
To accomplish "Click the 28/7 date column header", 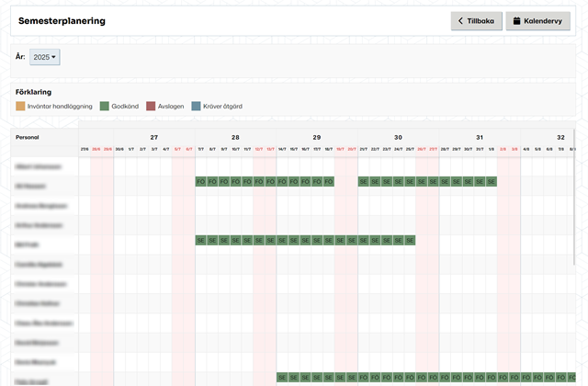I will pos(445,149).
